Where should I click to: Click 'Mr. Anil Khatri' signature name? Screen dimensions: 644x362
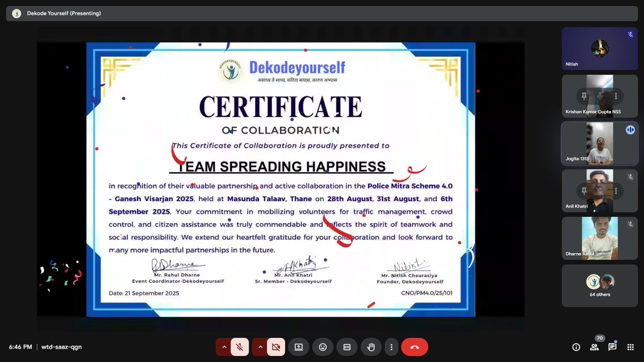tap(294, 276)
